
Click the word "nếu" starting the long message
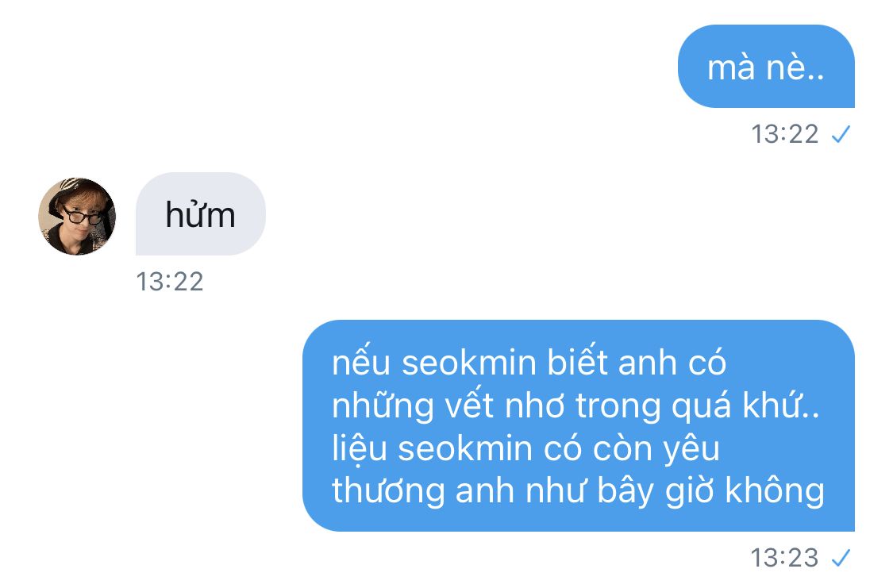point(361,362)
